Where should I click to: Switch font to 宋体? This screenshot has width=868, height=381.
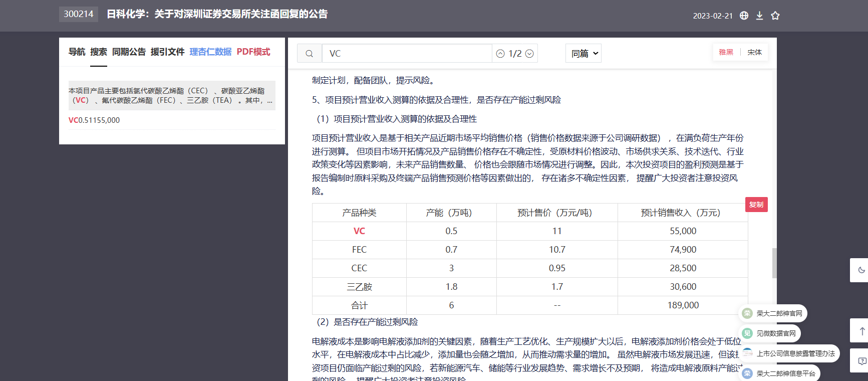754,52
